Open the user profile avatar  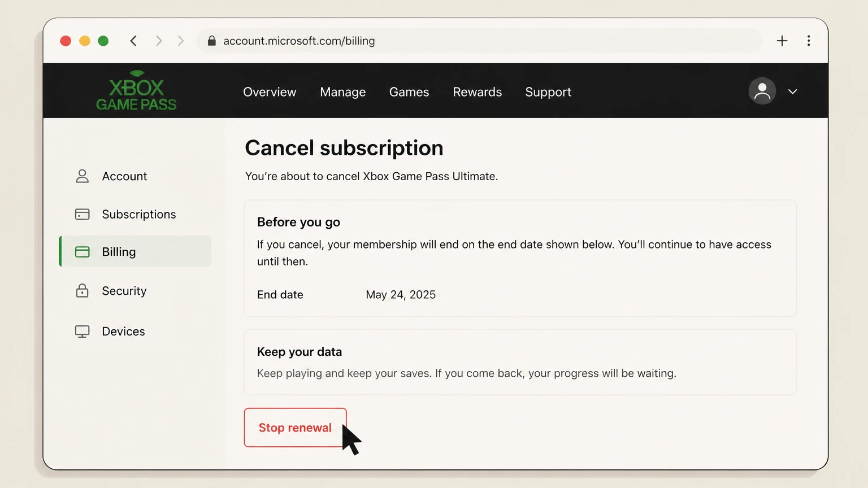pos(762,91)
